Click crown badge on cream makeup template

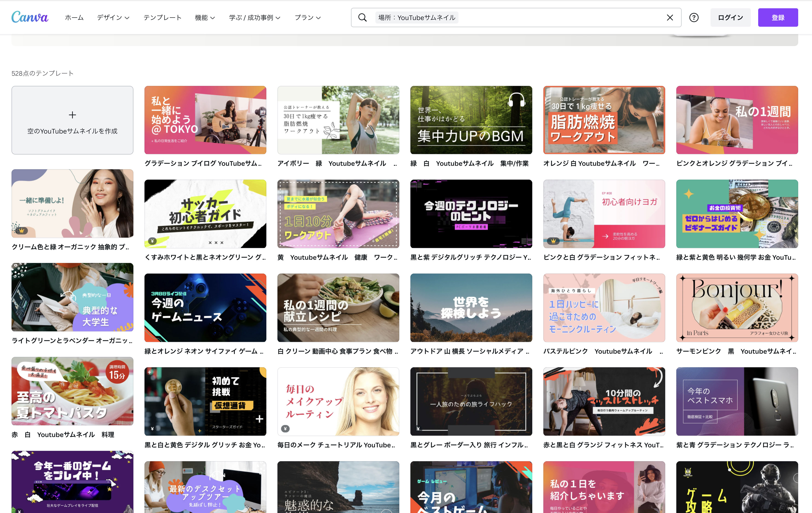pos(22,231)
